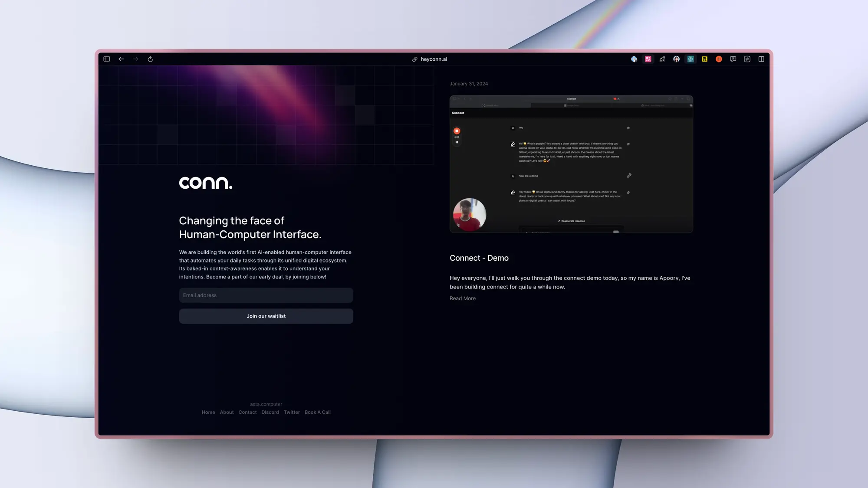
Task: Click the Connect Demo screenshot thumbnail
Action: 571,164
